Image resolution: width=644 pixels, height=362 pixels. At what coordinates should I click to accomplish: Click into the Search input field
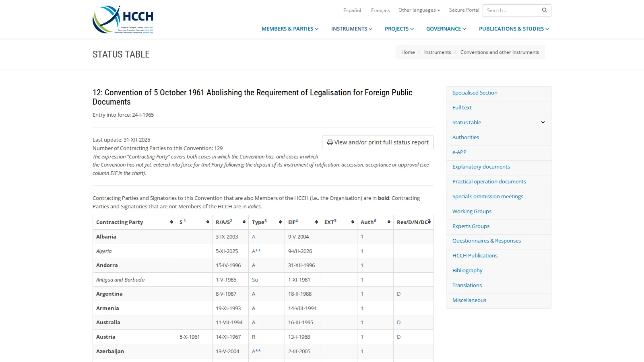tap(510, 10)
